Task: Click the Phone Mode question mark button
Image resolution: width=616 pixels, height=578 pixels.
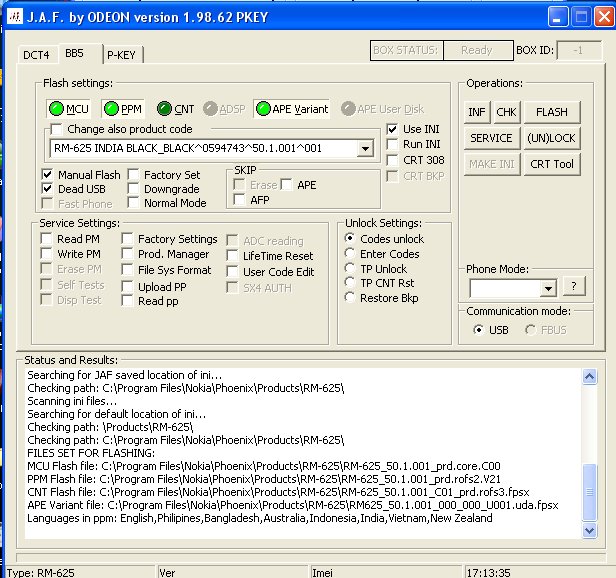Action: pyautogui.click(x=574, y=286)
